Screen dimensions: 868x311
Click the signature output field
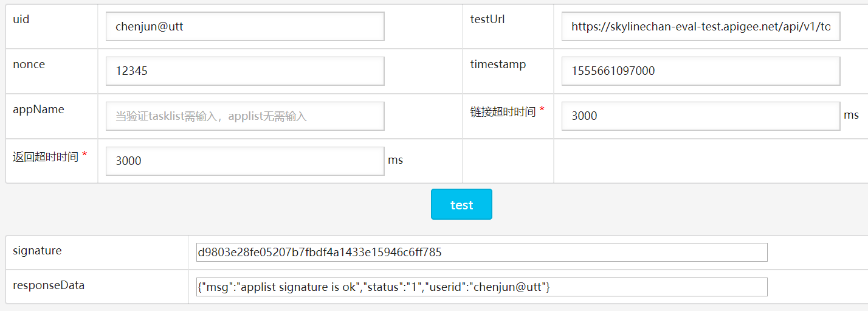(481, 252)
